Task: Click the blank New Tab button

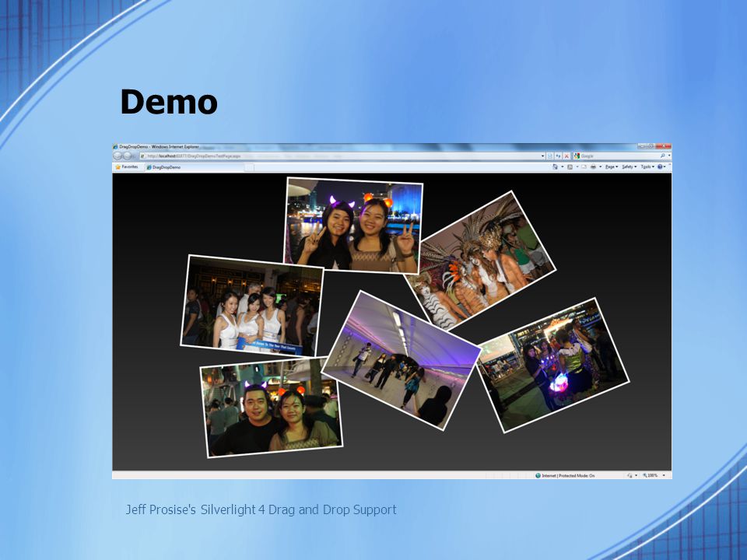Action: pos(249,167)
